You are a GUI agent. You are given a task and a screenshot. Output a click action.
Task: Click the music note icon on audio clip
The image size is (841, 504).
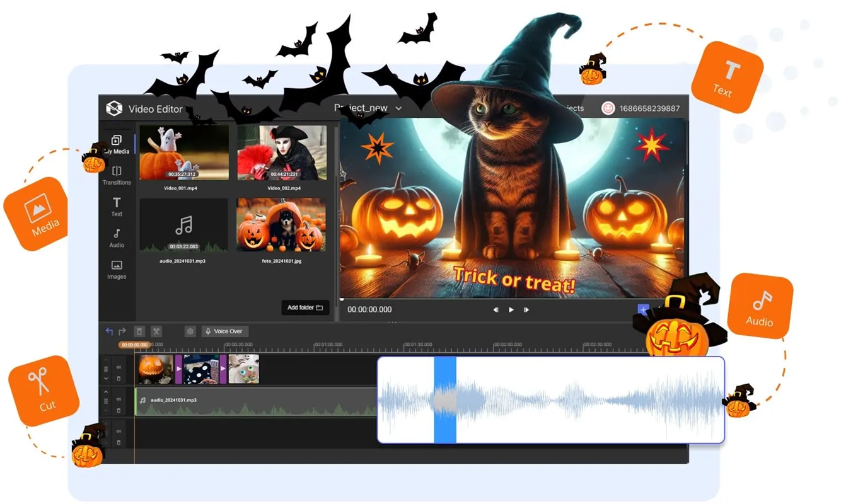(x=142, y=400)
